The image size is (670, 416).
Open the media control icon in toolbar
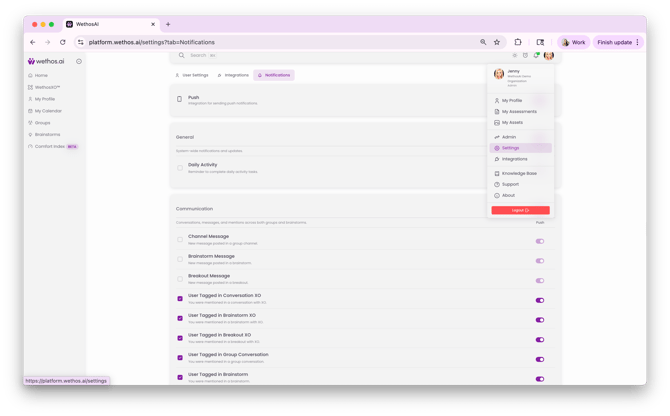click(x=540, y=42)
